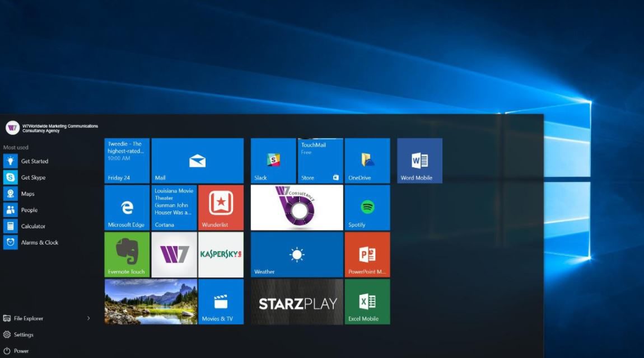
Task: Expand File Explorer jump list arrow
Action: click(88, 318)
